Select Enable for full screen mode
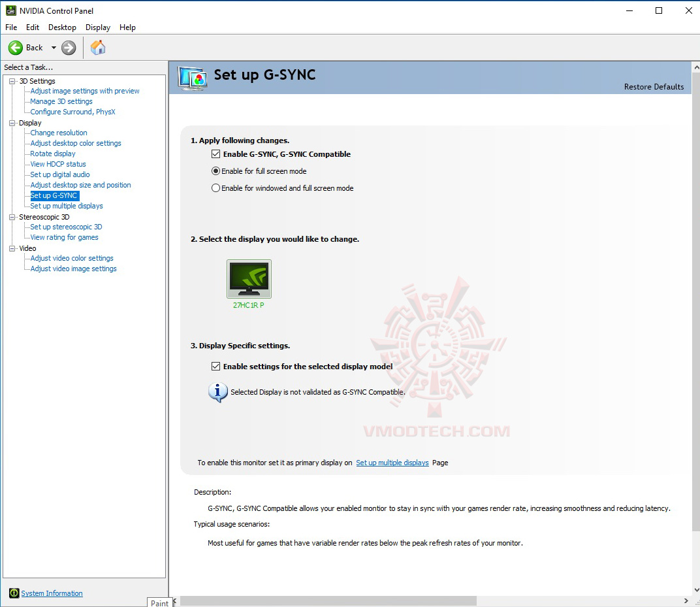 click(215, 171)
